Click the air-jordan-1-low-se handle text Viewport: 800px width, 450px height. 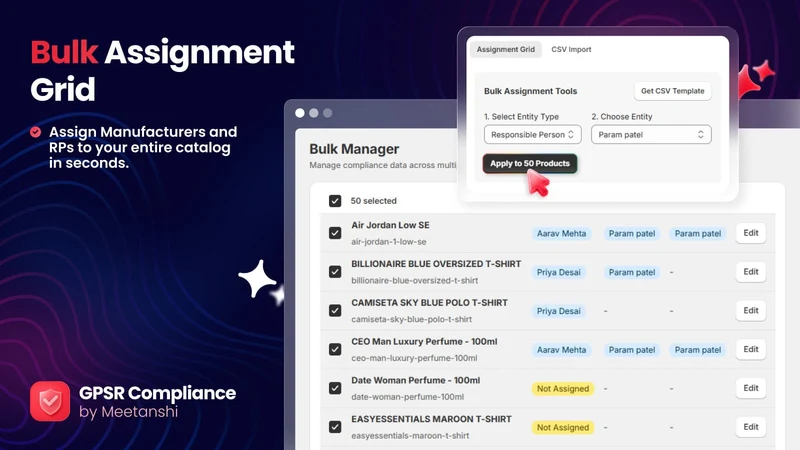389,242
